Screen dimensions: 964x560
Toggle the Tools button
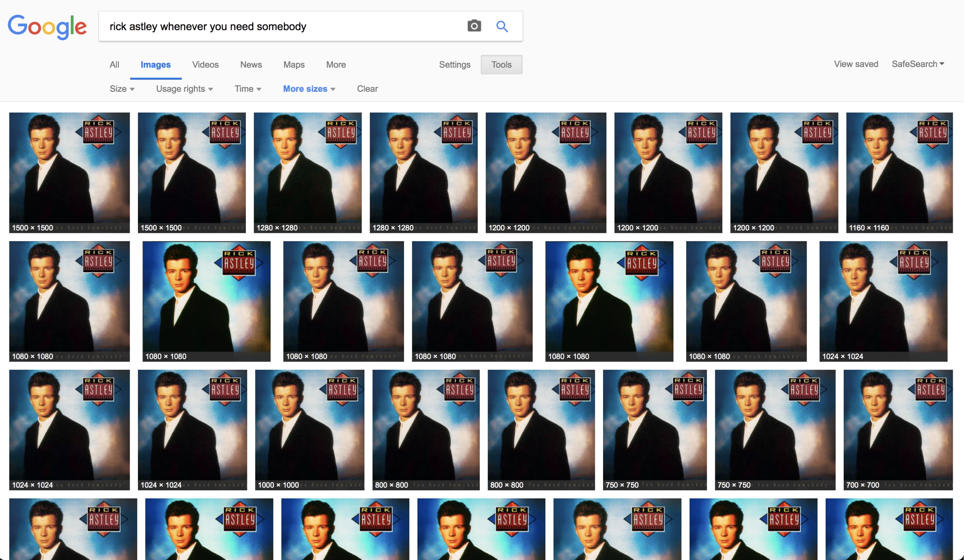tap(501, 64)
